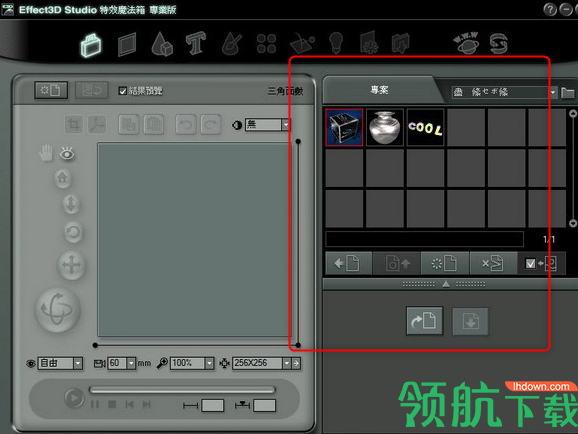Collapse the panel with the up triangle
The width and height of the screenshot is (578, 434).
[446, 284]
